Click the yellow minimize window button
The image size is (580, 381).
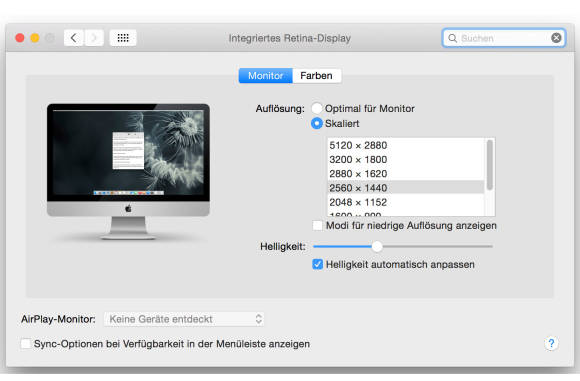(35, 38)
